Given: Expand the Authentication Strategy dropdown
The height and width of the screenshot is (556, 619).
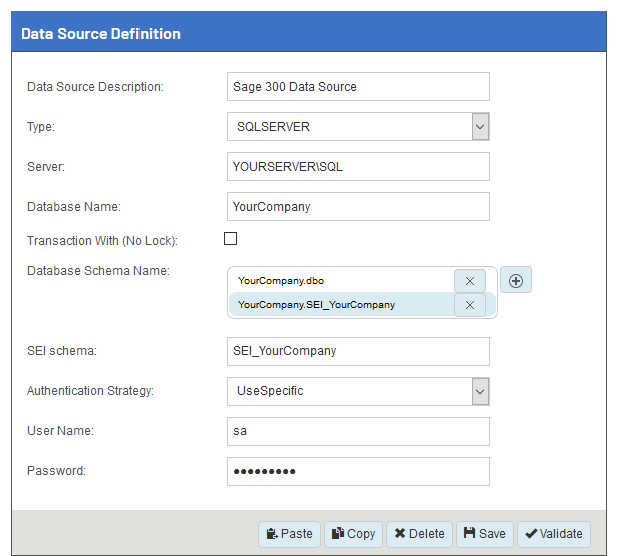Looking at the screenshot, I should (x=358, y=391).
